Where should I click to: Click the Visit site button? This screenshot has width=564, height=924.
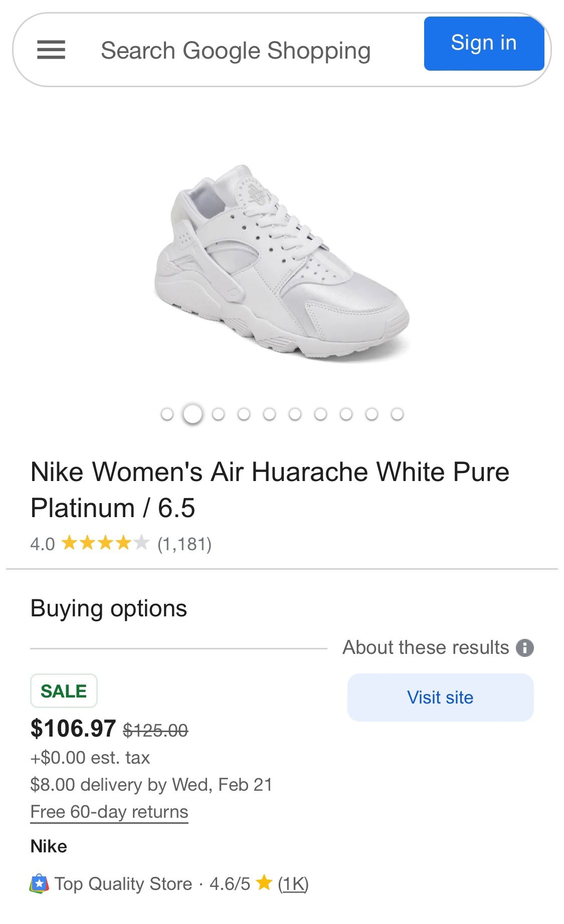tap(440, 697)
